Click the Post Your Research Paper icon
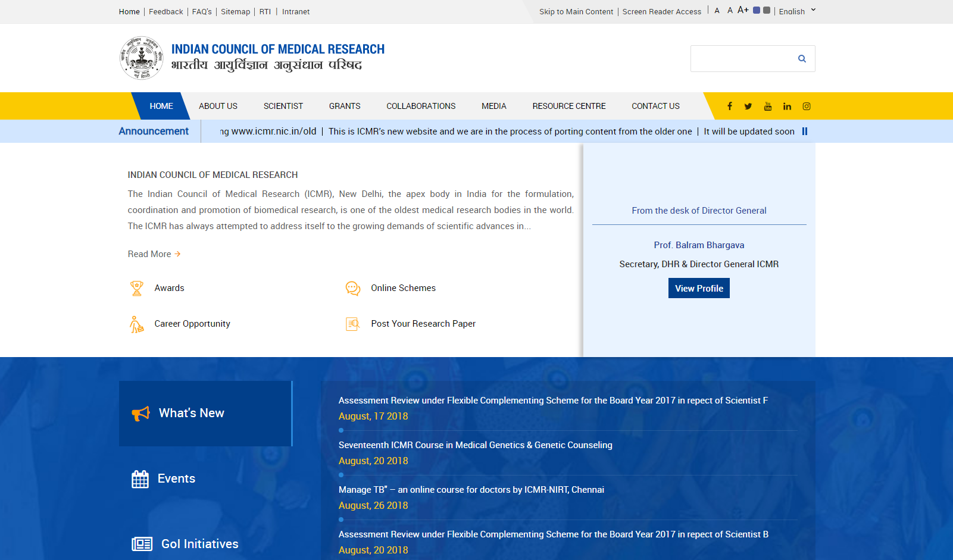This screenshot has height=560, width=953. (353, 324)
